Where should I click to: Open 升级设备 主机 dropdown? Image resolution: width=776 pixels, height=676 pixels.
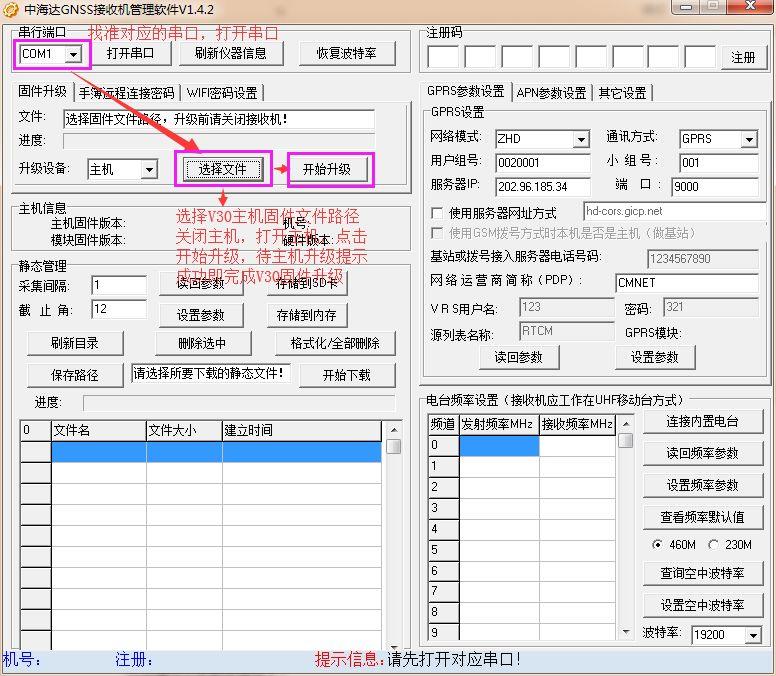point(148,170)
